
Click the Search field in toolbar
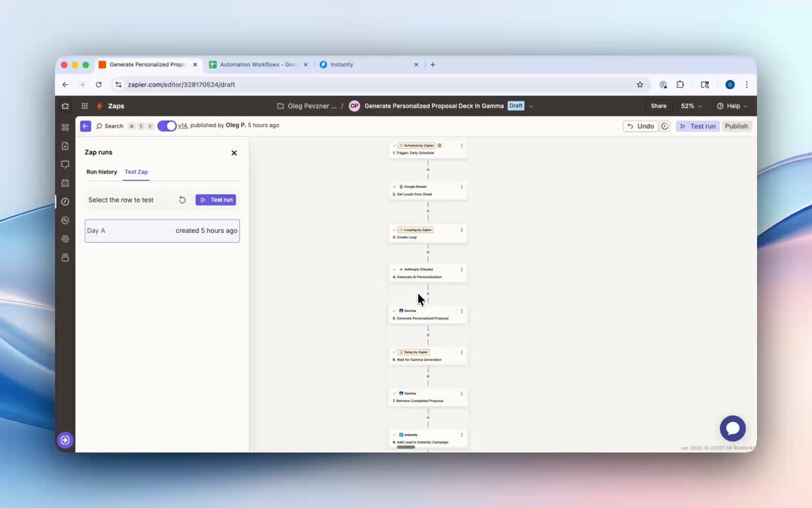110,126
